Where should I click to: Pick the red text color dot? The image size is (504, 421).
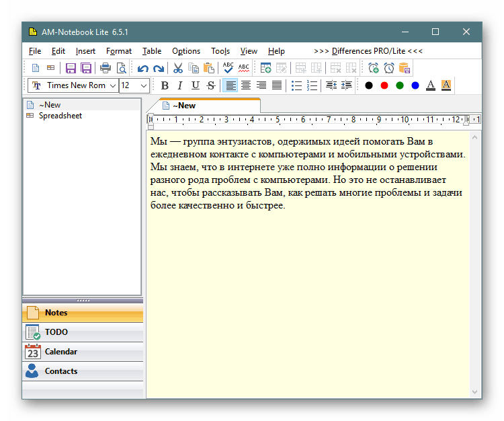click(x=384, y=85)
